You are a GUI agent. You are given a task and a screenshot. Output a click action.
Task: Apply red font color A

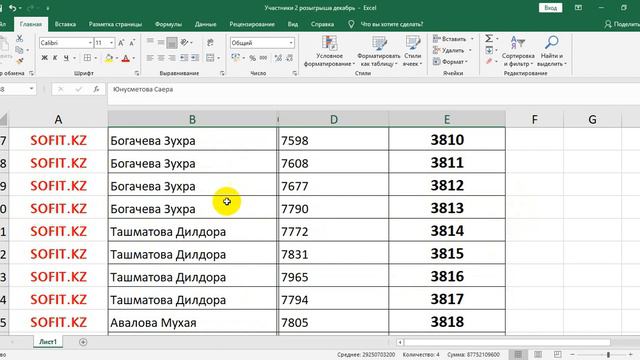point(126,58)
